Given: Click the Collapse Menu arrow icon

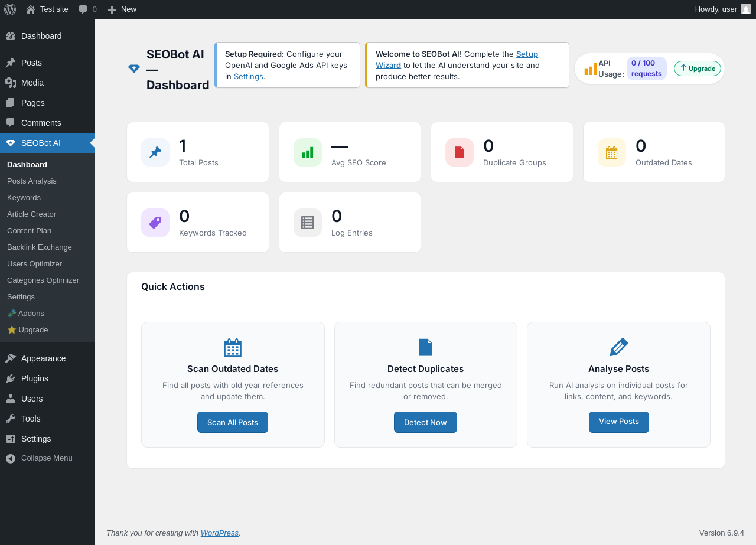Looking at the screenshot, I should 11,458.
